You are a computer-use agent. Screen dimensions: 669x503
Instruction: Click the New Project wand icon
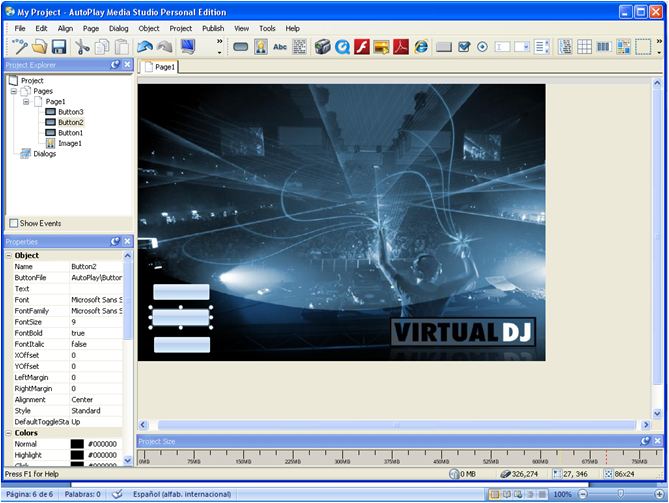click(20, 47)
